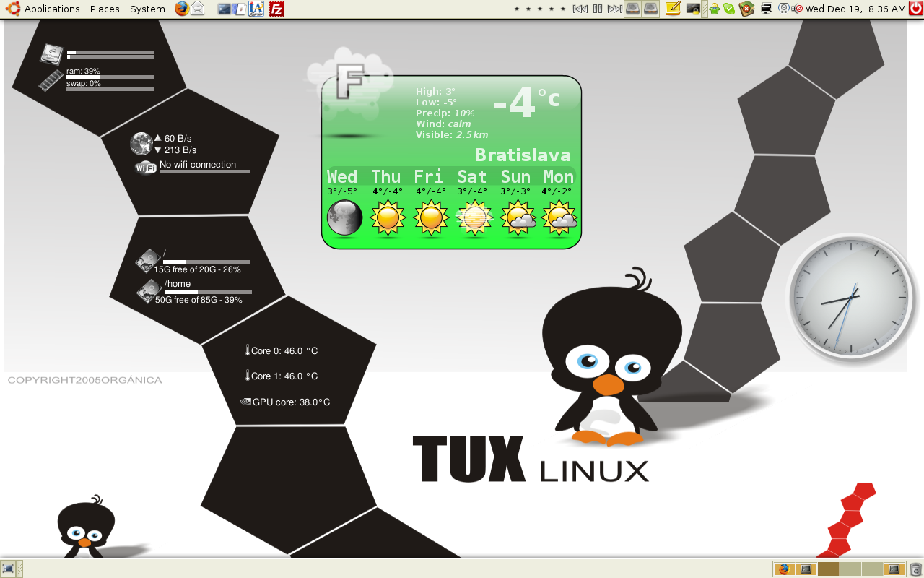The image size is (924, 578).
Task: Select Mon forecast partly cloudy icon
Action: tap(561, 217)
